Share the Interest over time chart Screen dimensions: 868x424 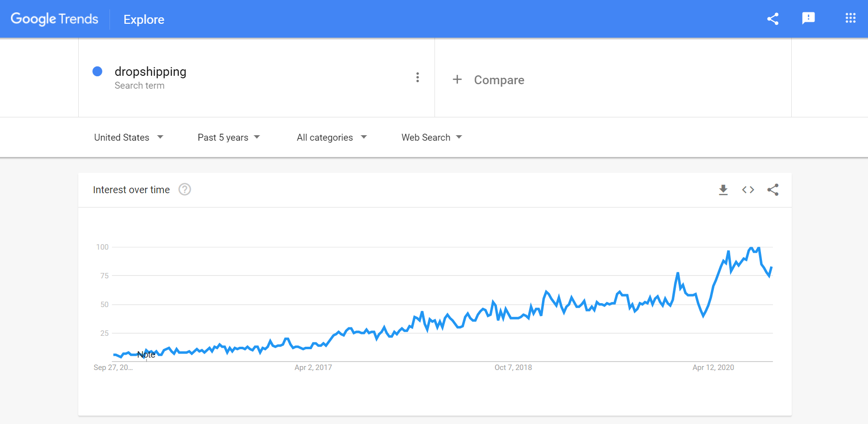773,190
